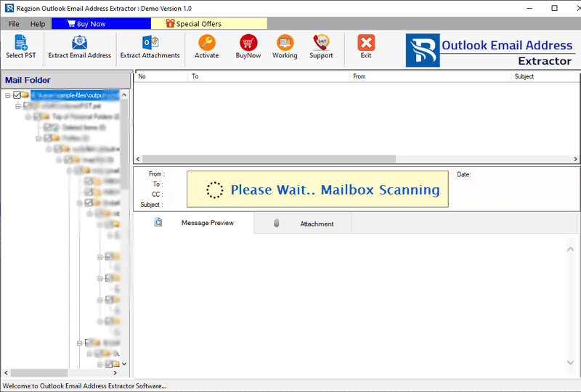This screenshot has height=392, width=581.
Task: Collapse the root node of the Mail Folder tree
Action: point(7,96)
